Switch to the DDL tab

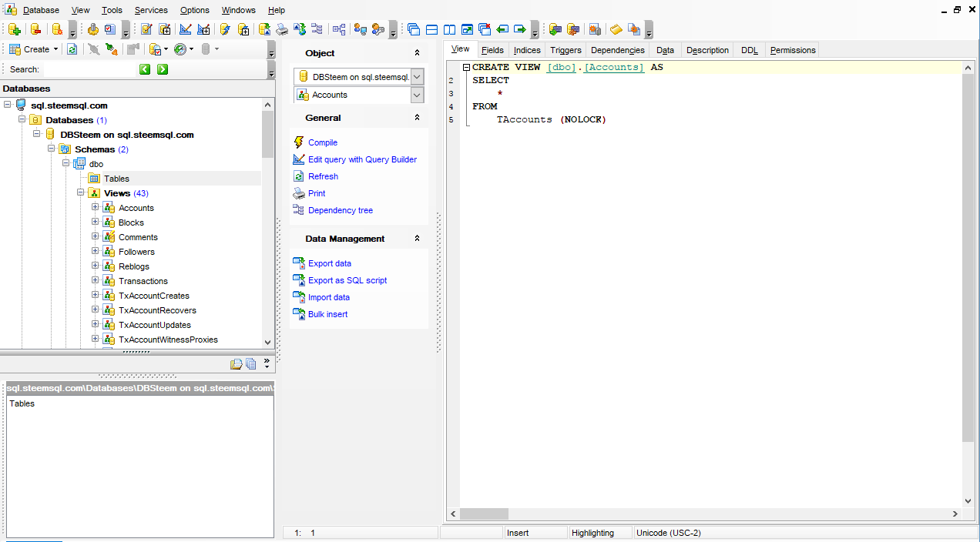[x=749, y=50]
